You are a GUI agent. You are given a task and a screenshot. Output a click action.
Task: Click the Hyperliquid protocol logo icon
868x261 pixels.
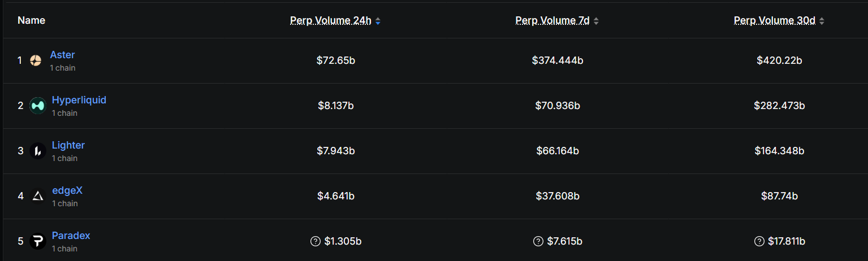click(37, 106)
